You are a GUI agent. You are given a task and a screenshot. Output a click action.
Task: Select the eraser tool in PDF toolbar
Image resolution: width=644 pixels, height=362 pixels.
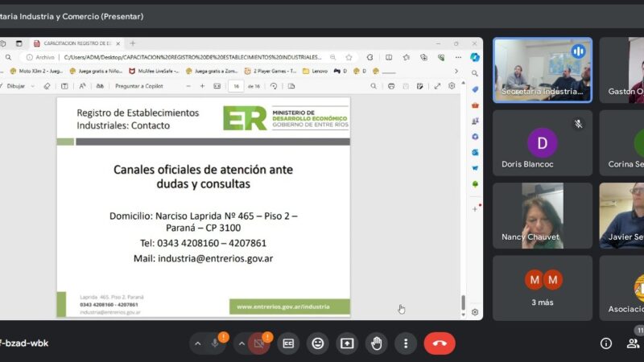[47, 86]
